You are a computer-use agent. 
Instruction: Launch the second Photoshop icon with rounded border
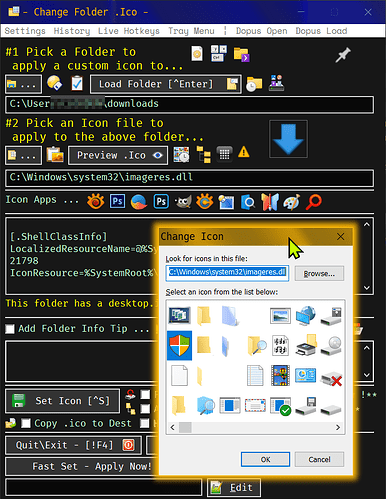pyautogui.click(x=161, y=202)
